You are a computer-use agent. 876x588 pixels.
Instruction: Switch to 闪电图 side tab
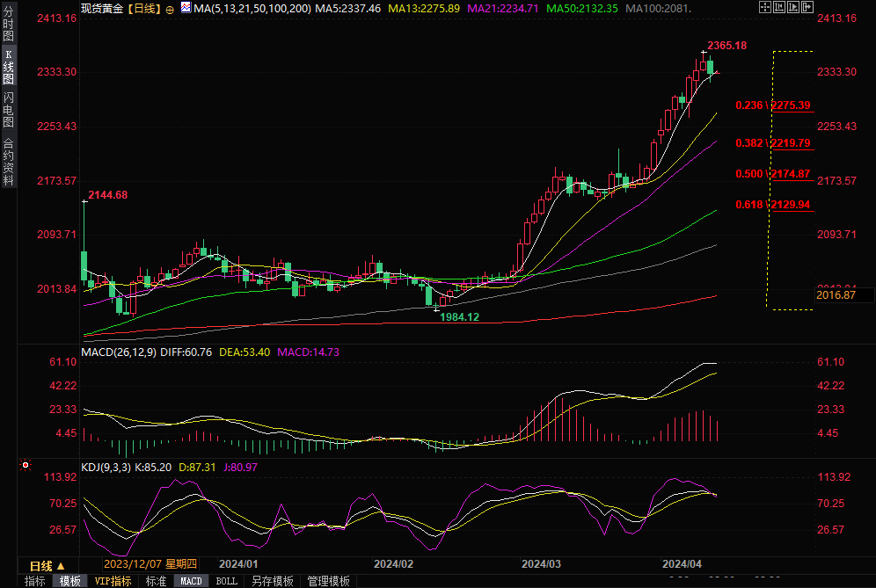pyautogui.click(x=8, y=109)
